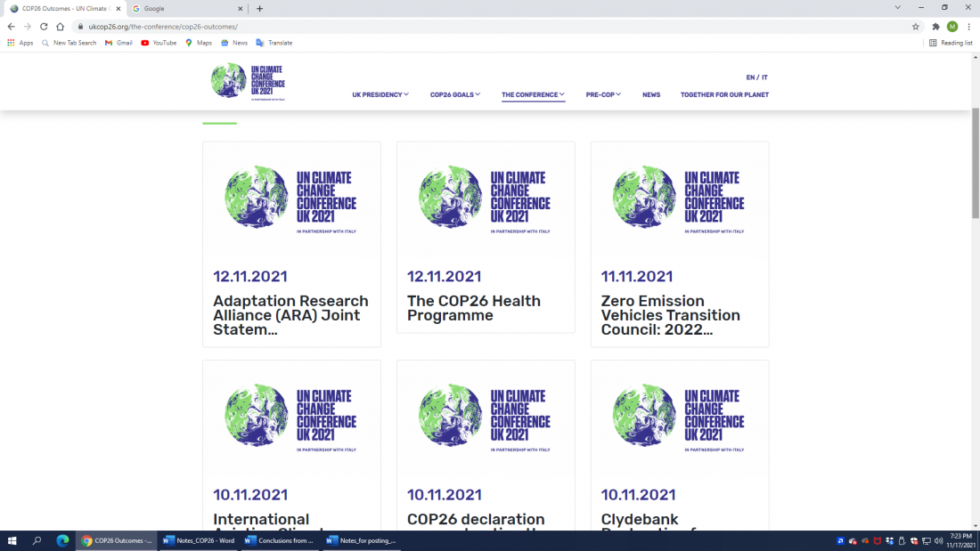Open the browser home page
This screenshot has height=551, width=980.
click(x=60, y=26)
